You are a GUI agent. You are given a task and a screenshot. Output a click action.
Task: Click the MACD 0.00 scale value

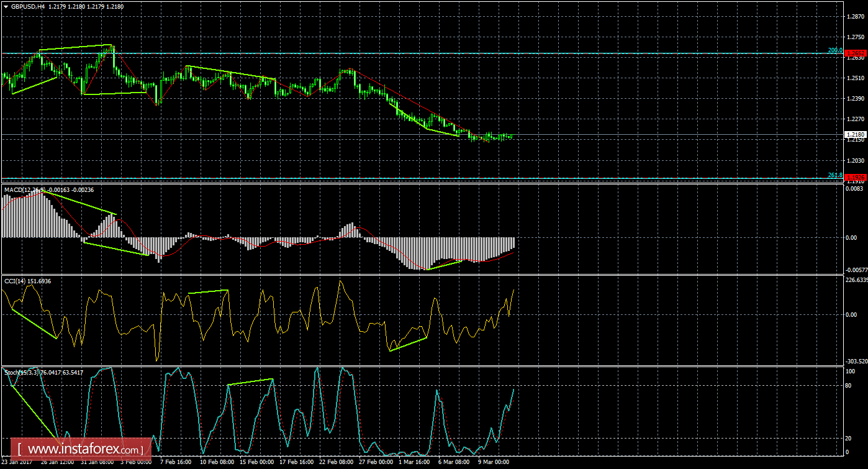[x=852, y=238]
